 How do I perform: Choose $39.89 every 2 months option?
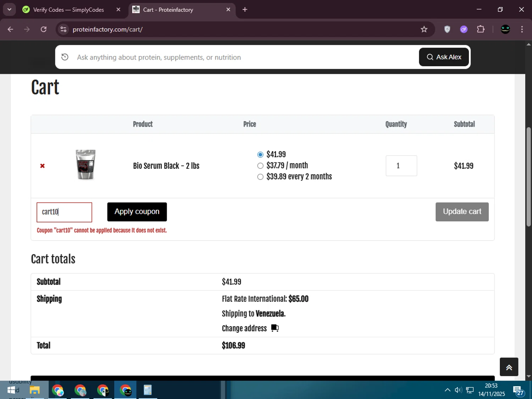click(260, 177)
